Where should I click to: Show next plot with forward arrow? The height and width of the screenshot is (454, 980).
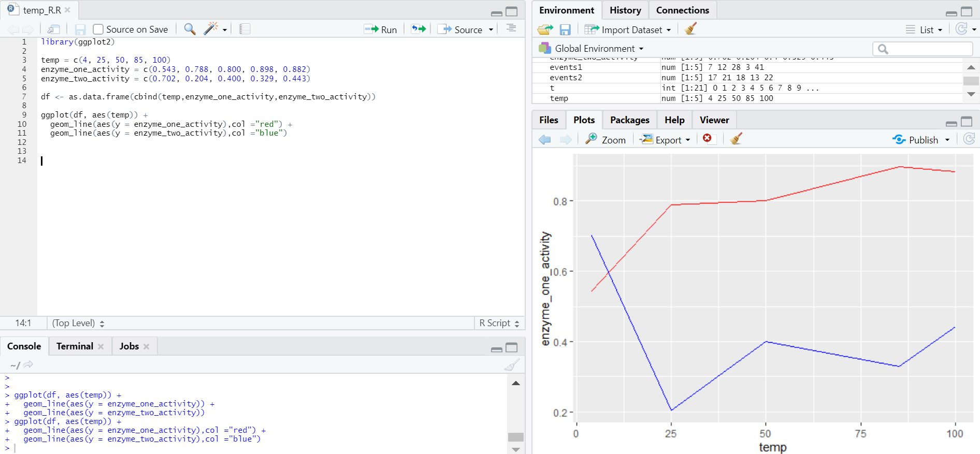point(566,139)
